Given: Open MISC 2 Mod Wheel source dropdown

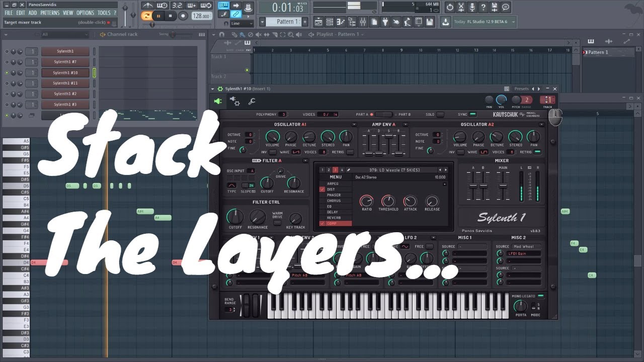Looking at the screenshot, I should [x=527, y=247].
